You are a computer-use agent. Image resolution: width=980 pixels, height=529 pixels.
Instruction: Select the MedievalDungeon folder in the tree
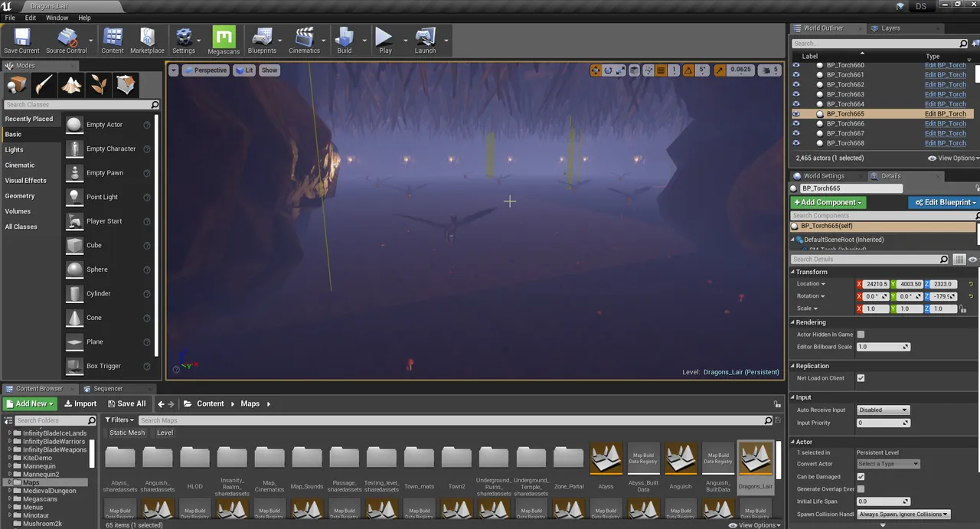(49, 491)
